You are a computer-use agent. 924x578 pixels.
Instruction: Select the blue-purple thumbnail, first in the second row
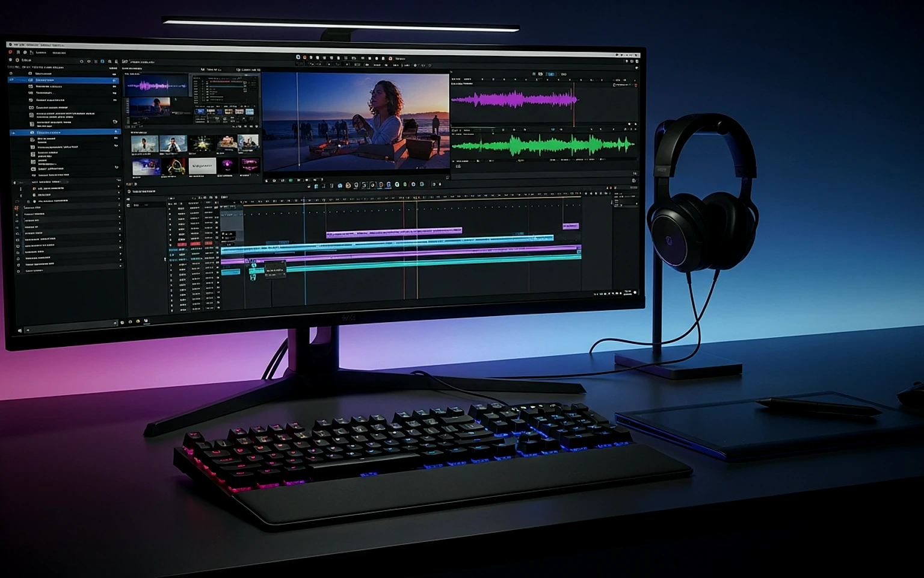click(x=146, y=167)
